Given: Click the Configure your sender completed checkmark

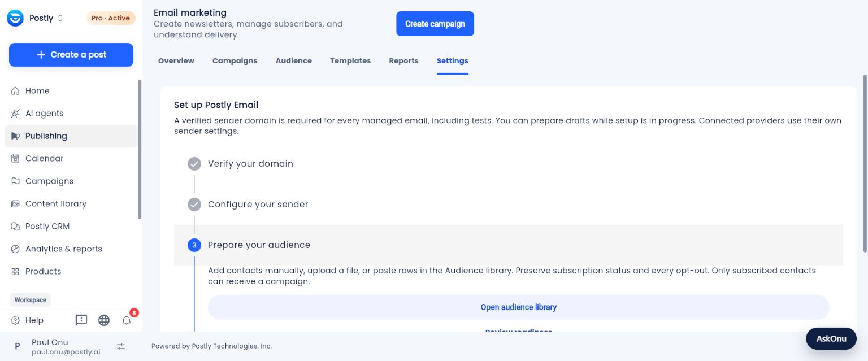Looking at the screenshot, I should tap(194, 205).
